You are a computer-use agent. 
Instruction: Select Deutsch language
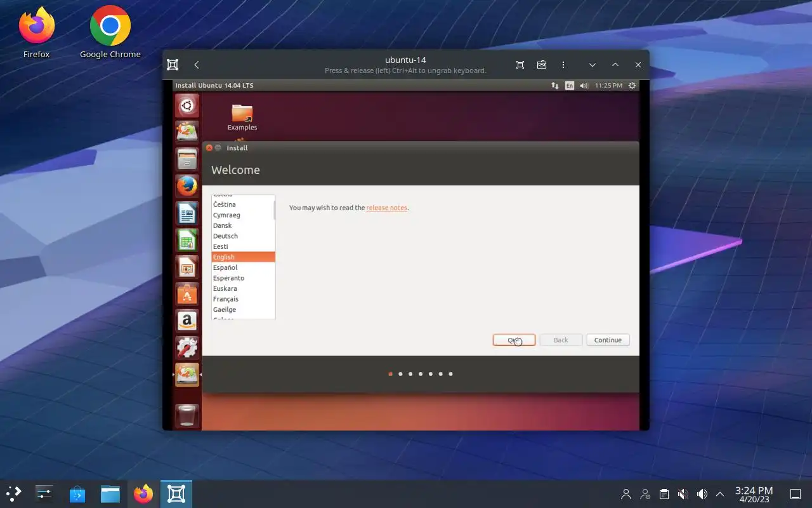243,236
